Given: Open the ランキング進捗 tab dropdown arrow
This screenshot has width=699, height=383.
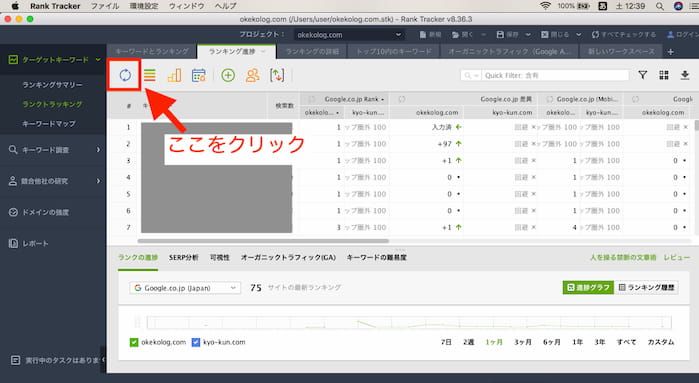Looking at the screenshot, I should point(263,52).
